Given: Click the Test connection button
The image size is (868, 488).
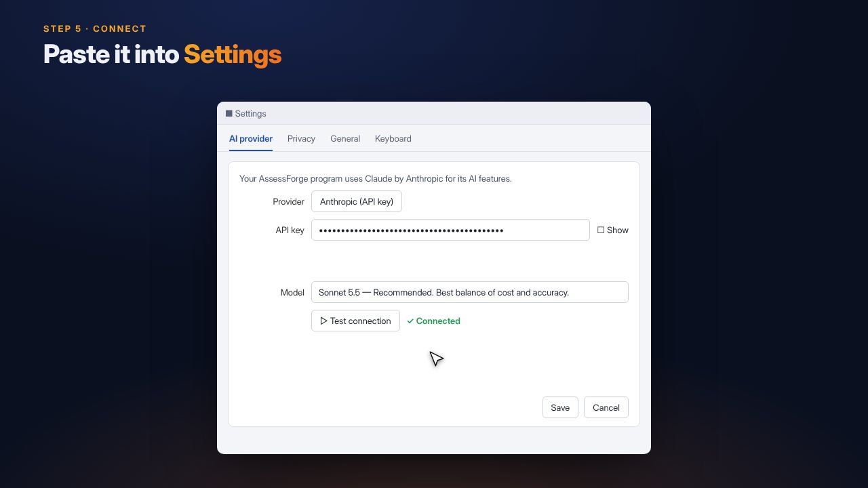Looking at the screenshot, I should (355, 321).
